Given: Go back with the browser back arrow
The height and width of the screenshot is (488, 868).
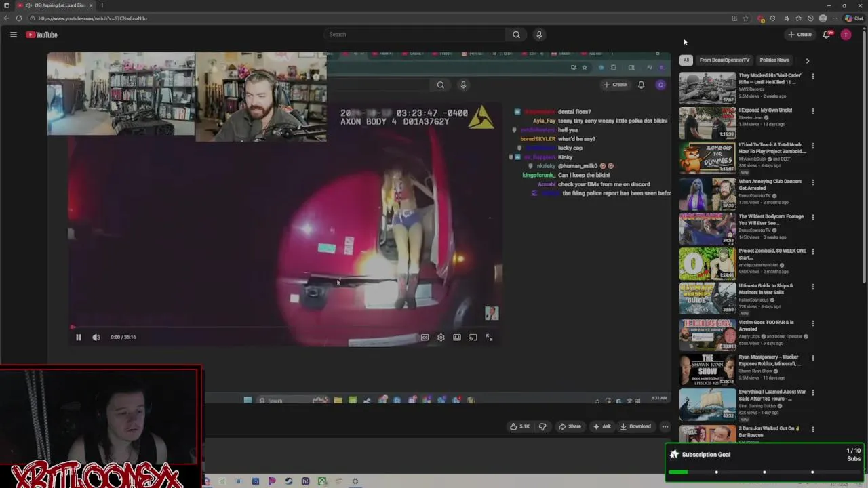Looking at the screenshot, I should (x=7, y=18).
